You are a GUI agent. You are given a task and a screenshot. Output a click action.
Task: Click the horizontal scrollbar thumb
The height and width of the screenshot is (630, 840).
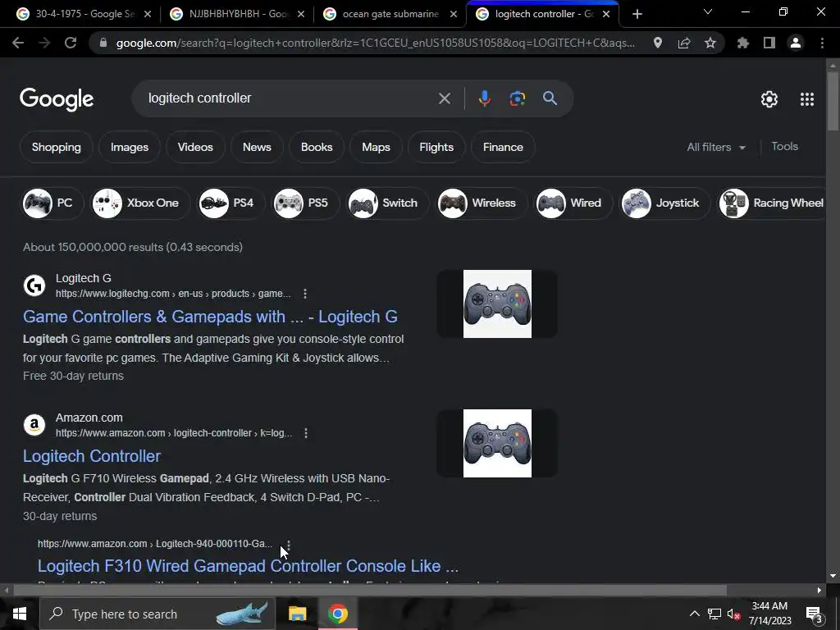pyautogui.click(x=370, y=591)
